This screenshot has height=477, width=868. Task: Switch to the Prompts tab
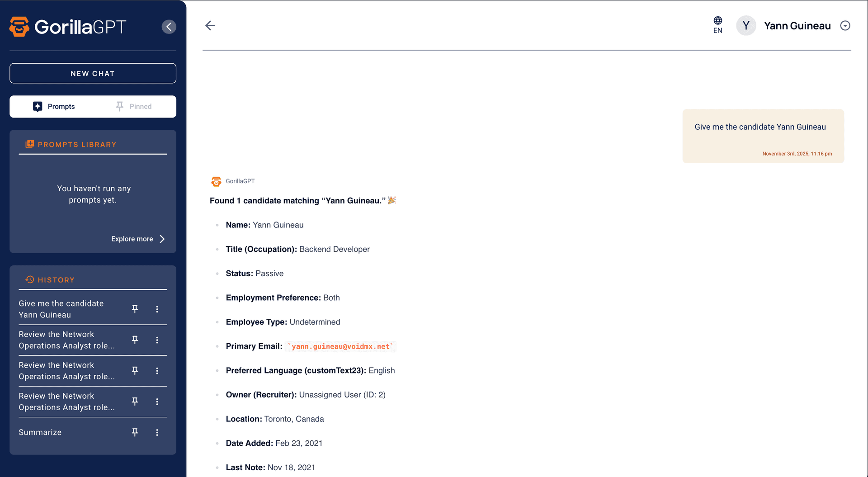(x=54, y=107)
